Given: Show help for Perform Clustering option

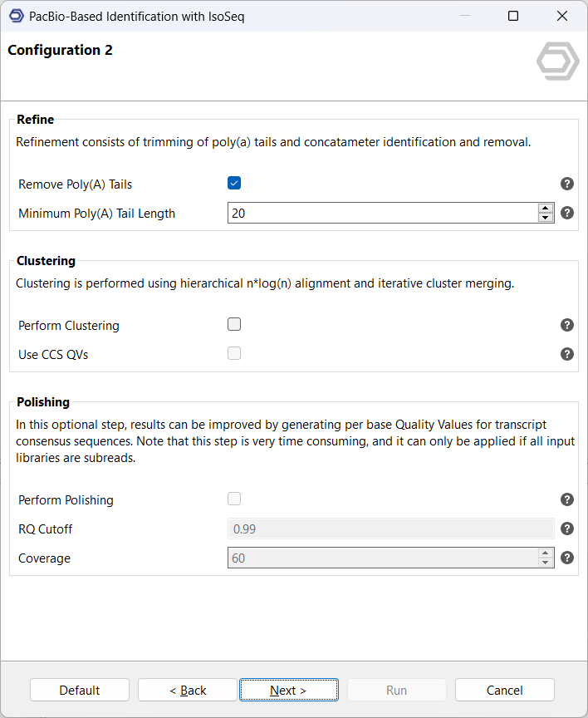Looking at the screenshot, I should (x=567, y=325).
